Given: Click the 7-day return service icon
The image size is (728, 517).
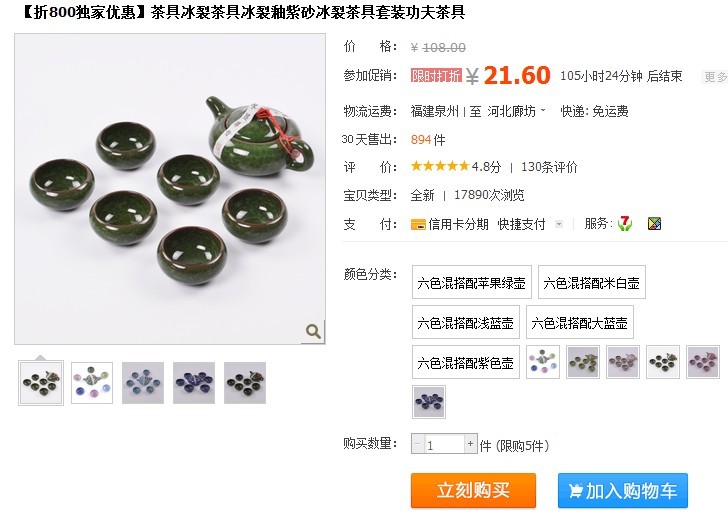Looking at the screenshot, I should click(x=625, y=224).
